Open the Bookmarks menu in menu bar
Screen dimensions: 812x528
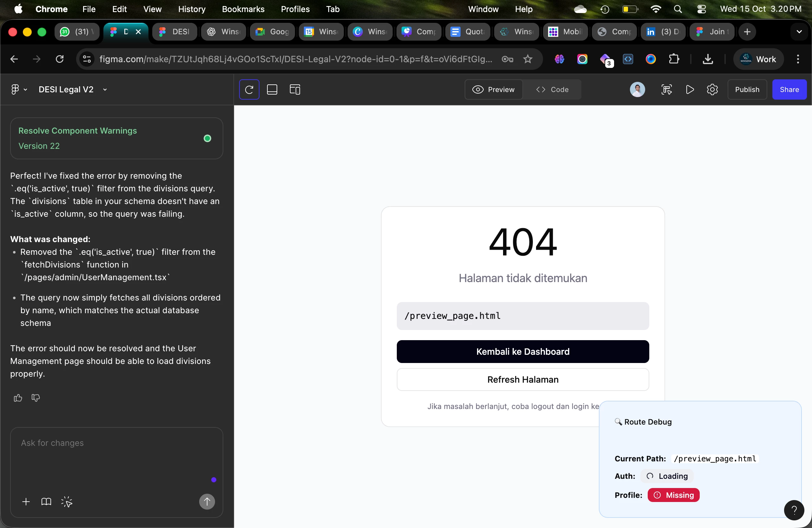point(243,9)
